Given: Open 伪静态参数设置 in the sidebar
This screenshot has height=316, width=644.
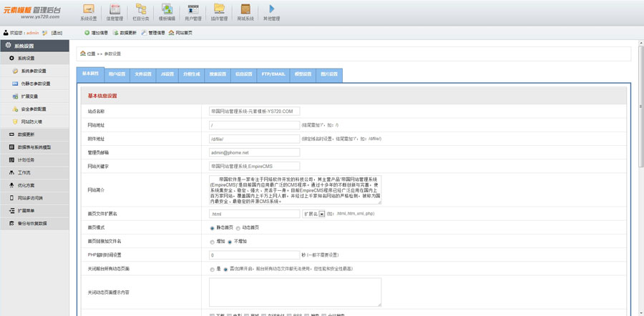Looking at the screenshot, I should pyautogui.click(x=35, y=84).
